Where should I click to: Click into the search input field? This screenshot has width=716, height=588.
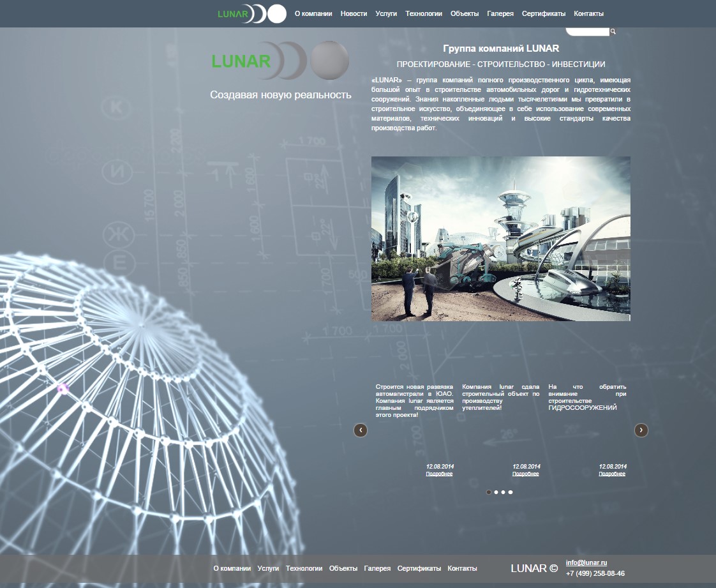tap(587, 31)
